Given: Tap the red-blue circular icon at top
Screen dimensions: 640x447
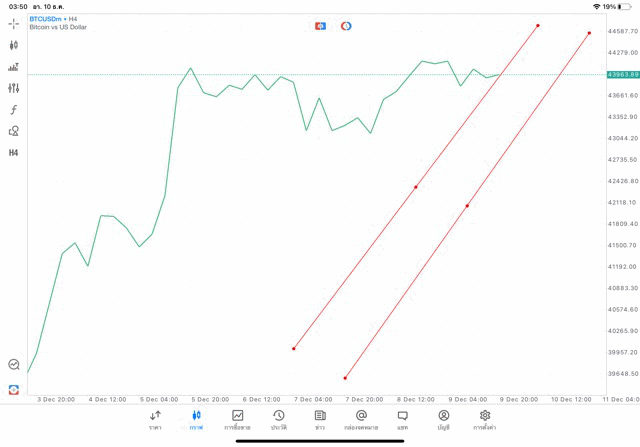Looking at the screenshot, I should 346,26.
